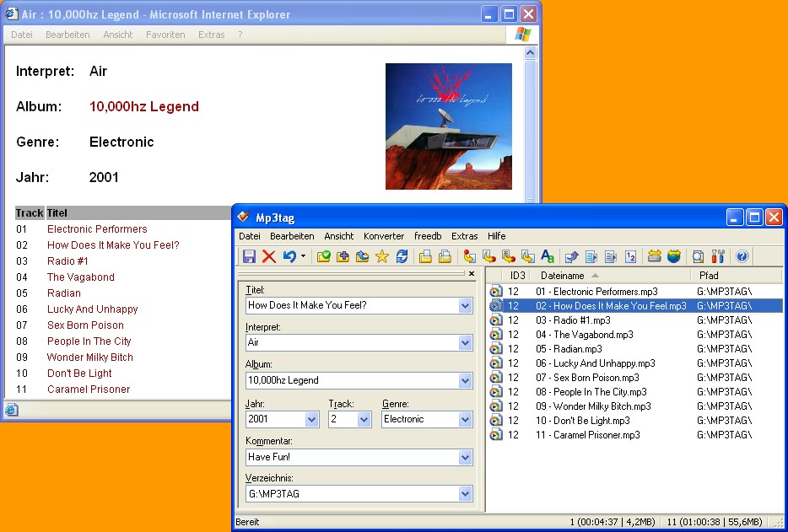Screen dimensions: 788x532
Task: Click the auto-numbering wizard icon
Action: click(x=632, y=256)
